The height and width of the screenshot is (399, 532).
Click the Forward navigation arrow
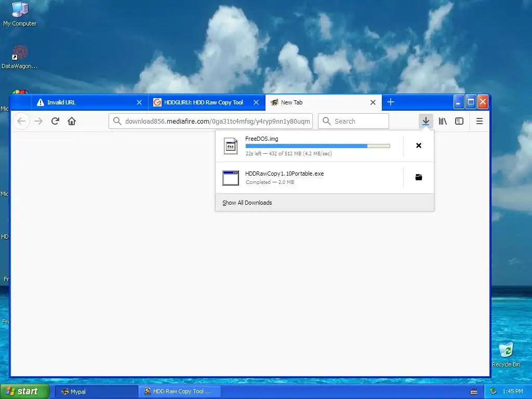(x=38, y=121)
